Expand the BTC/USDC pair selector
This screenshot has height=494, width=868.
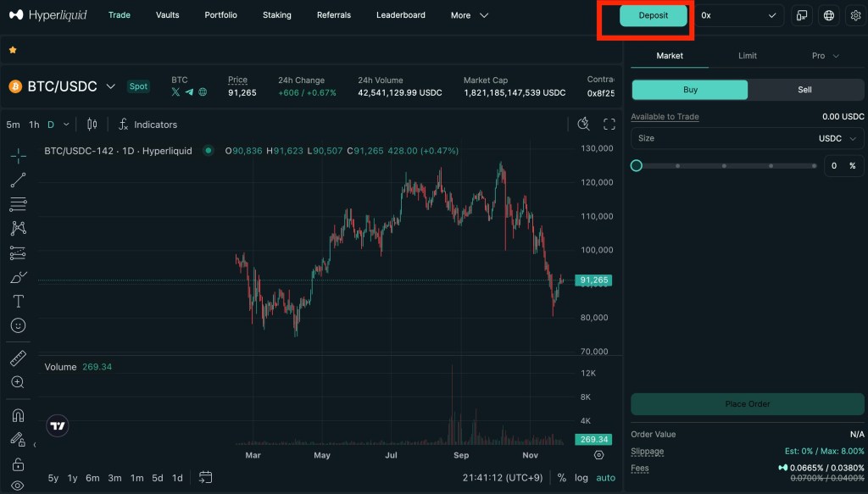coord(63,86)
